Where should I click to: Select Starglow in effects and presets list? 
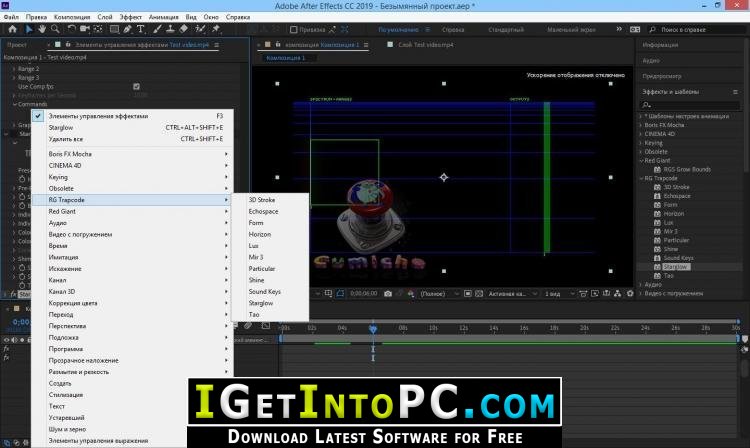[675, 267]
